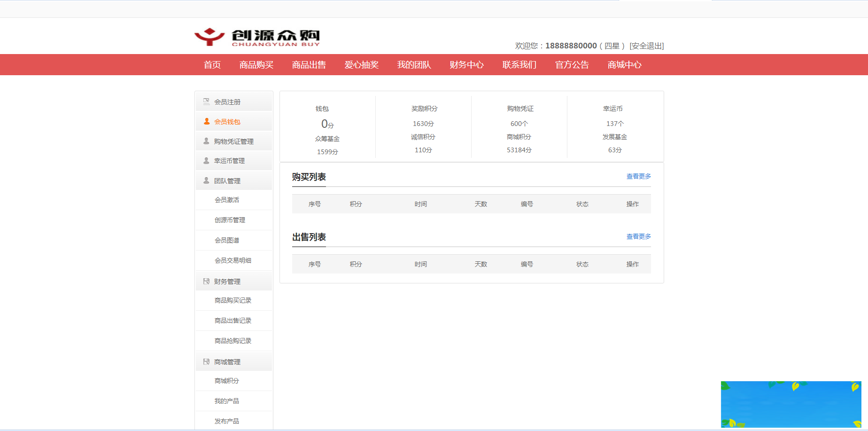Select the 会员注册 sidebar icon
The height and width of the screenshot is (431, 868).
point(206,101)
